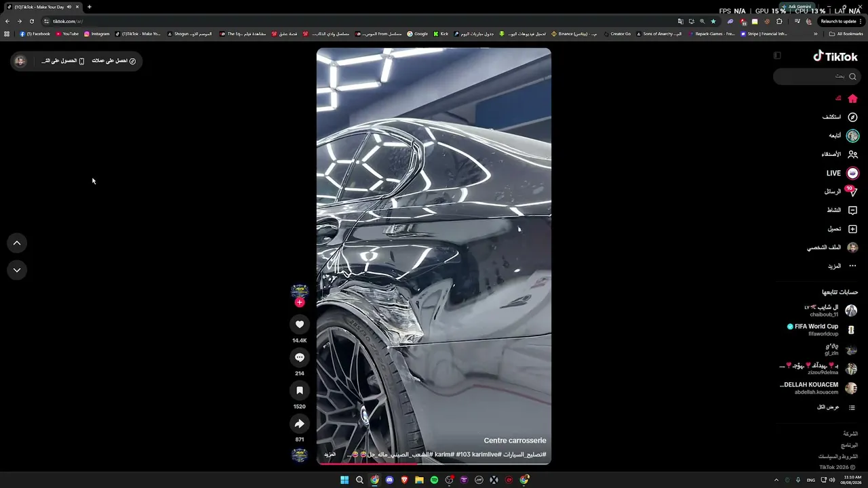The height and width of the screenshot is (488, 868).
Task: Open Messages (الرسائل) inbox
Action: (840, 192)
